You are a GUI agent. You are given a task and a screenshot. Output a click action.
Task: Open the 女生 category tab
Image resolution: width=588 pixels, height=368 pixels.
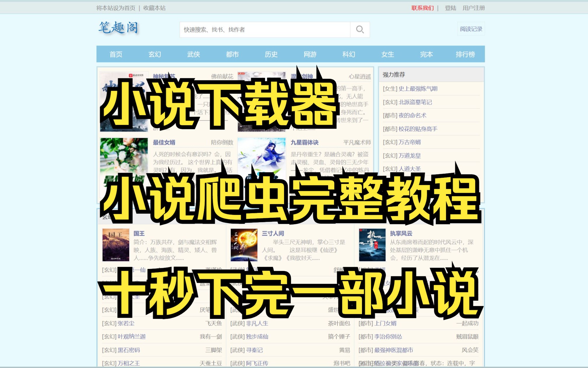pos(388,54)
